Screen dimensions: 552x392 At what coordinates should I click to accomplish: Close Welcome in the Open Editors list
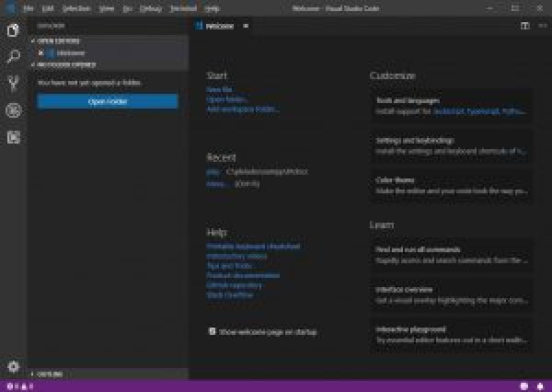pyautogui.click(x=40, y=52)
